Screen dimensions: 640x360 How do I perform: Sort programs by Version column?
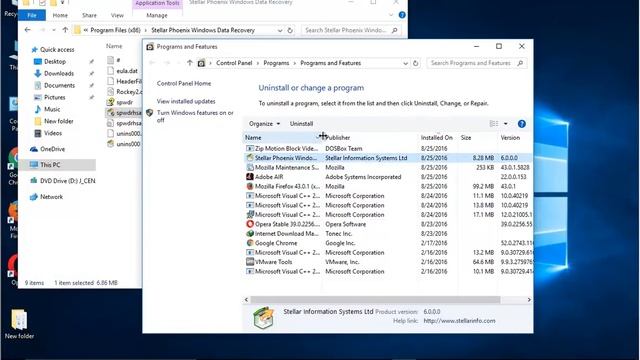[515, 138]
